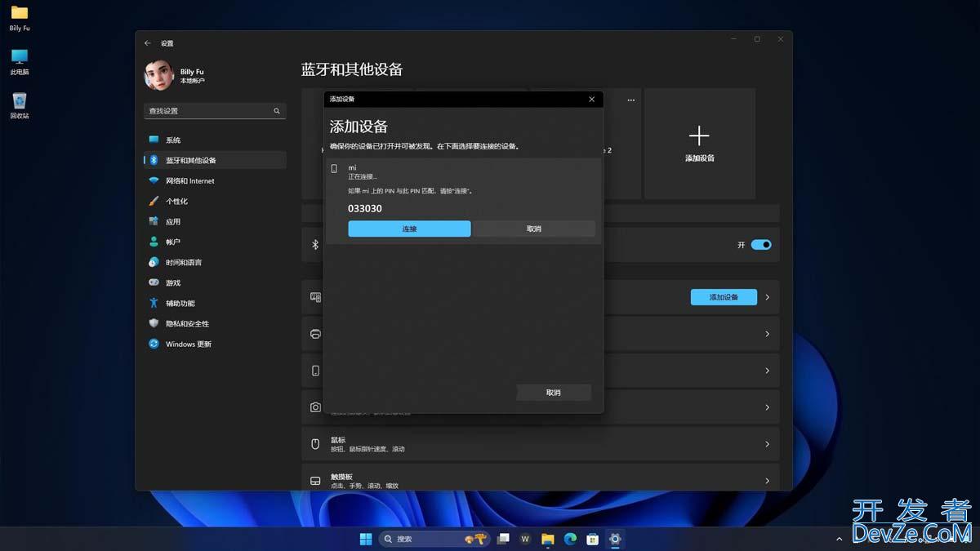The image size is (980, 551).
Task: Open 网络和 Internet settings
Action: tap(215, 180)
